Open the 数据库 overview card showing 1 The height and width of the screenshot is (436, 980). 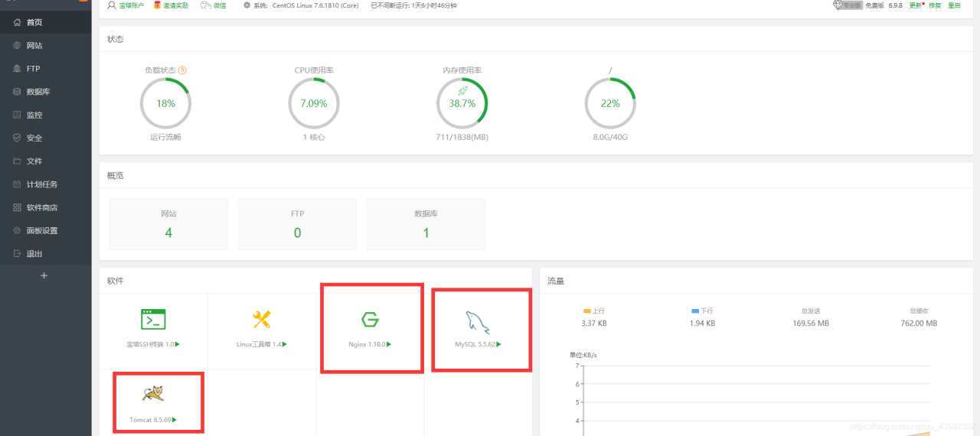[426, 224]
